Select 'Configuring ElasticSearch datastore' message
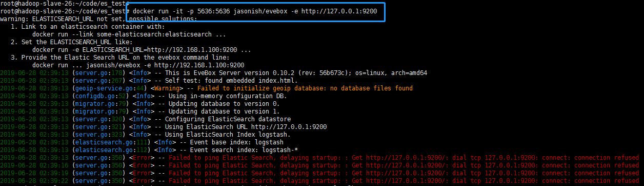The height and width of the screenshot is (186, 644). (227, 119)
